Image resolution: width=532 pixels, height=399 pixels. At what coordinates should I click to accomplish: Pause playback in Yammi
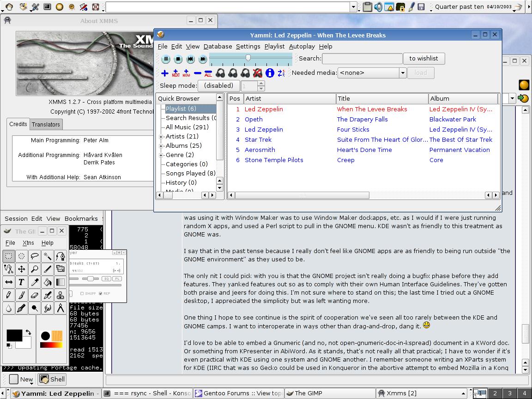(166, 59)
